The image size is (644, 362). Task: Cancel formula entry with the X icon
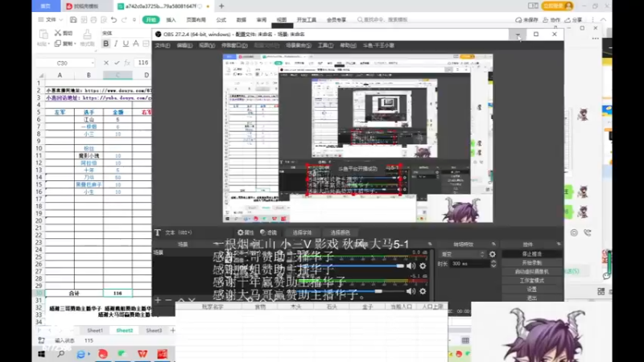(x=106, y=63)
